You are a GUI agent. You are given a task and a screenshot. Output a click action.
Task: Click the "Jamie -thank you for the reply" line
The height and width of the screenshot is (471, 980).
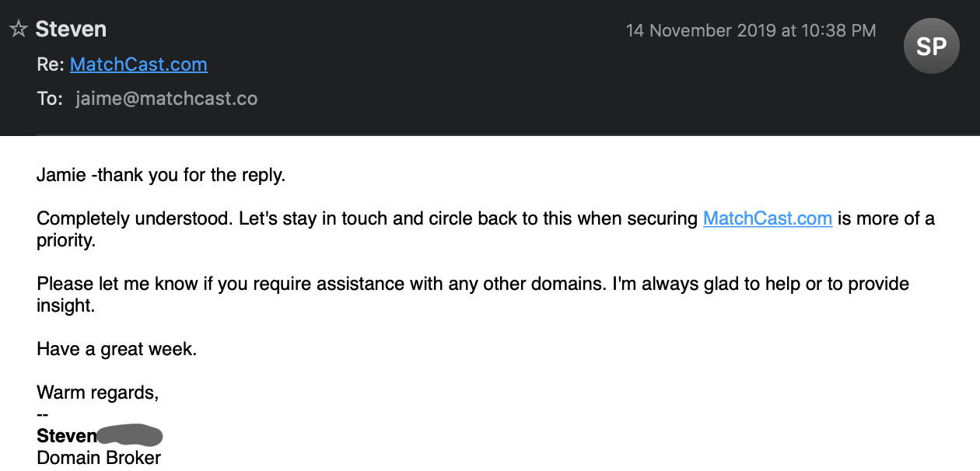[x=161, y=175]
